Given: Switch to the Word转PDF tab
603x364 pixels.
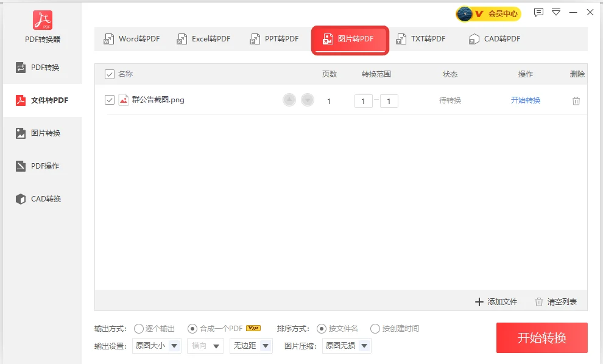Looking at the screenshot, I should 132,39.
